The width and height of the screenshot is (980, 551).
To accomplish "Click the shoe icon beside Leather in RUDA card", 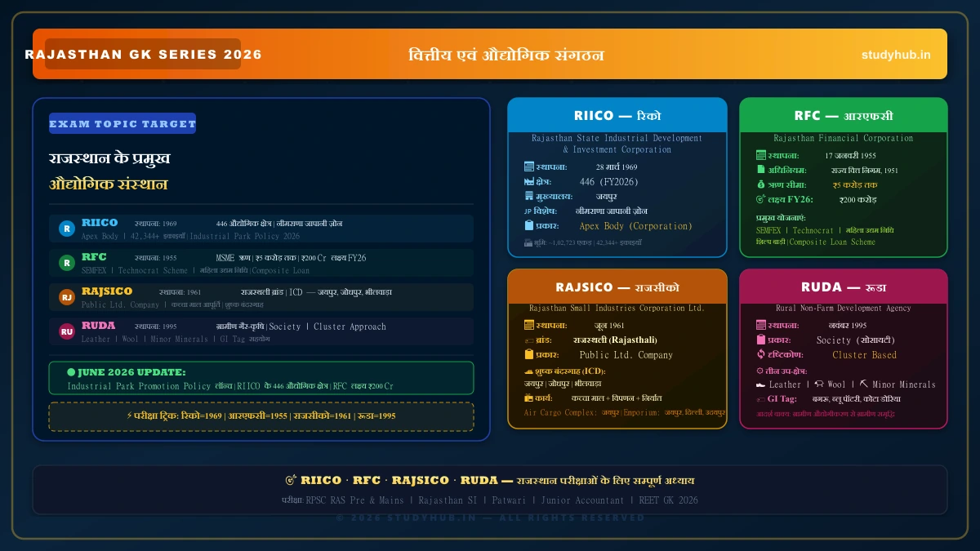I will click(761, 384).
